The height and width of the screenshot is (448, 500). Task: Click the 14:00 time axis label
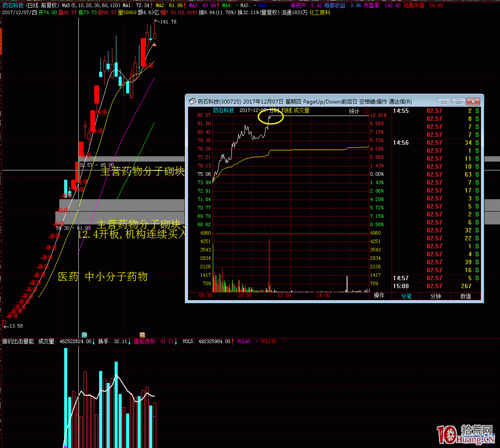pos(323,295)
